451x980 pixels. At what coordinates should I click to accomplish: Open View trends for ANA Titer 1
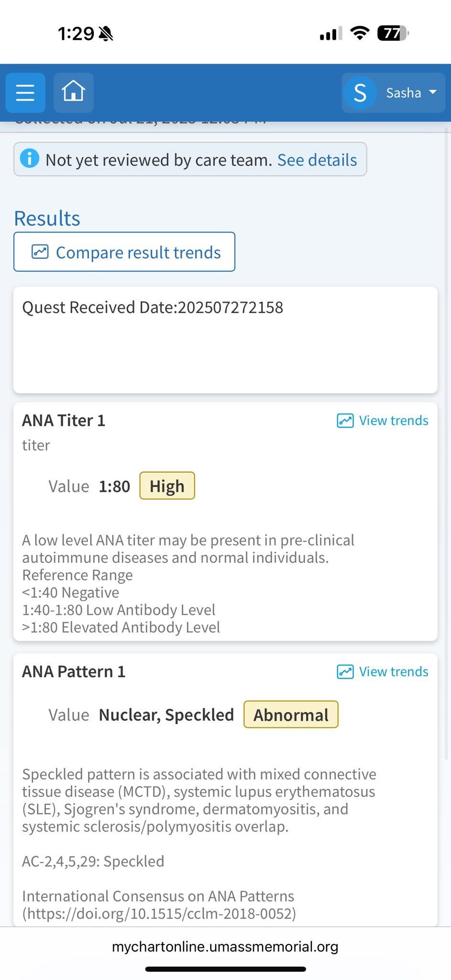(x=393, y=421)
